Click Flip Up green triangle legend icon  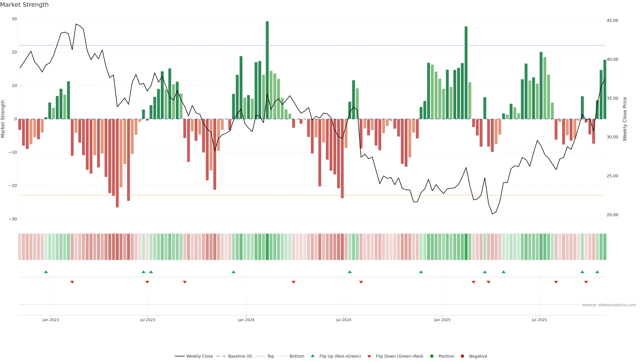pyautogui.click(x=312, y=356)
